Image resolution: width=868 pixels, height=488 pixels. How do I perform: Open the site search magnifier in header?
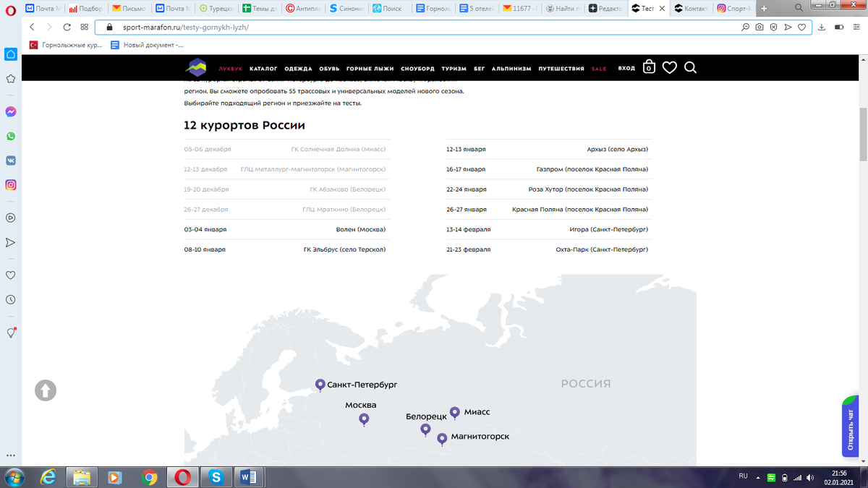(690, 67)
